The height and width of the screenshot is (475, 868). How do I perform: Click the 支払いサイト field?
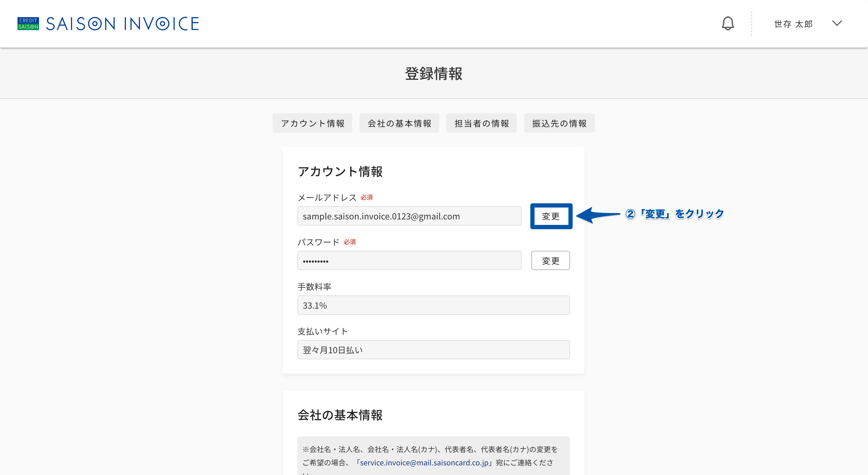pos(434,350)
